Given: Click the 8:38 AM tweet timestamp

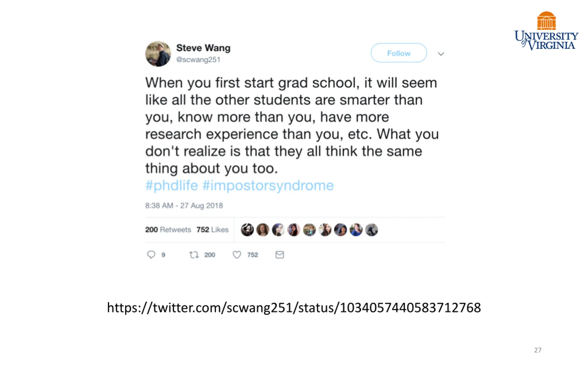Looking at the screenshot, I should point(184,206).
